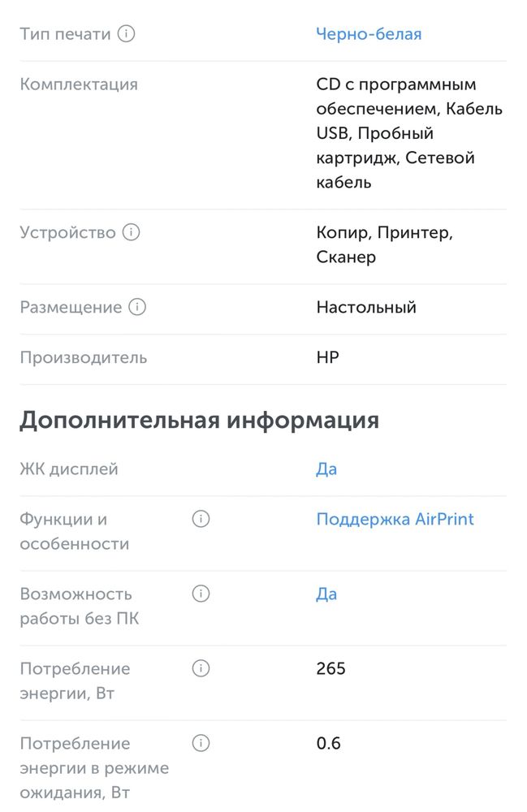Image resolution: width=527 pixels, height=812 pixels.
Task: Open info icon next to Тип печати
Action: [127, 33]
